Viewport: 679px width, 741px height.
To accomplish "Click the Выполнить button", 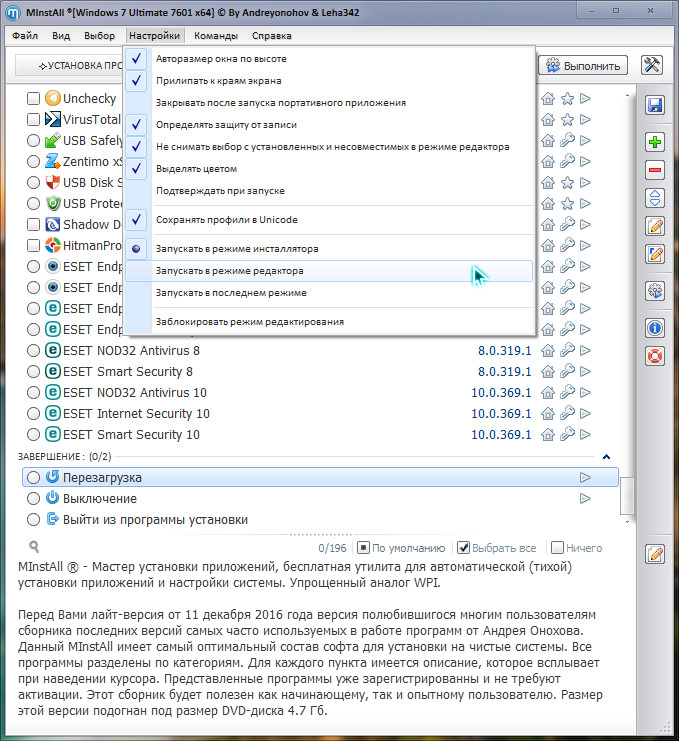I will (x=583, y=66).
